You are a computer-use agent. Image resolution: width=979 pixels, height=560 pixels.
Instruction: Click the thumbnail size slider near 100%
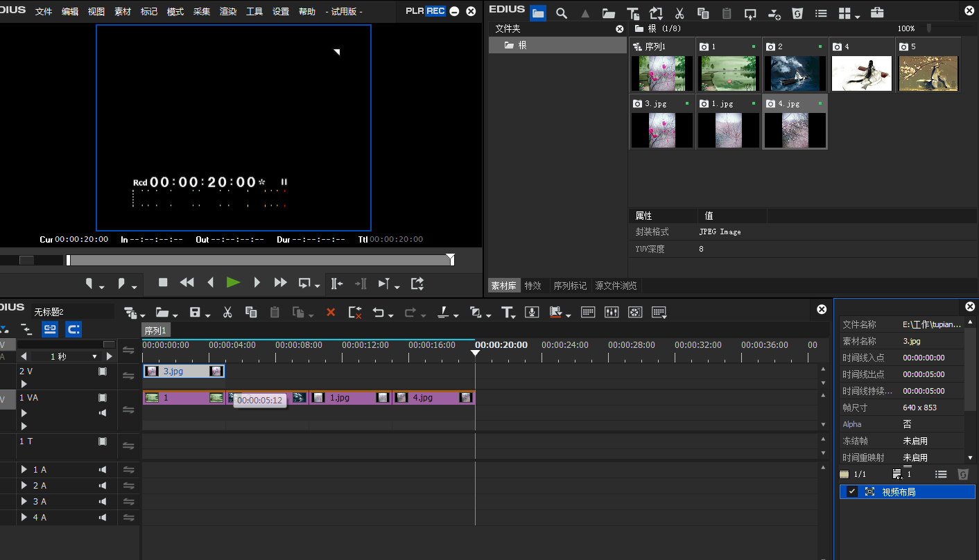(928, 28)
